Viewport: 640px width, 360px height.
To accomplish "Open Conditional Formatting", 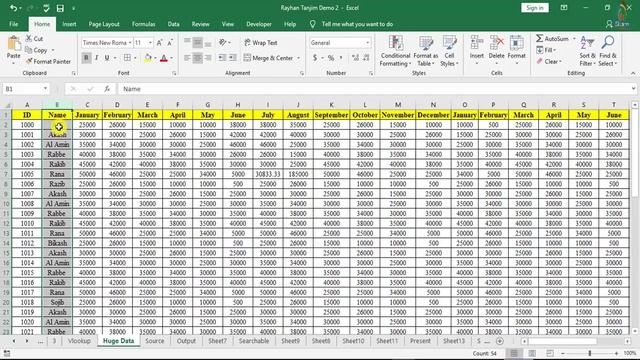I will [x=395, y=51].
